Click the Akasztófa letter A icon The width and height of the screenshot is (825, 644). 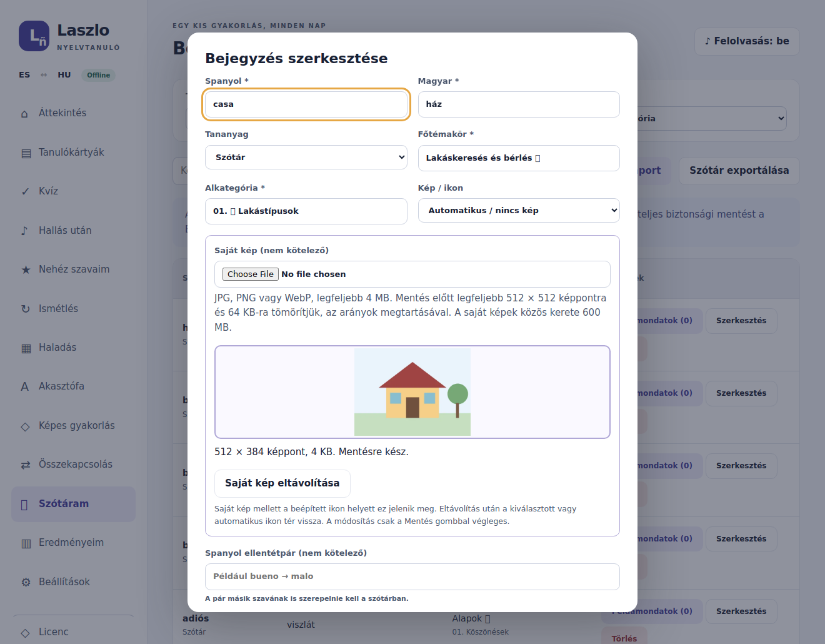click(x=25, y=386)
